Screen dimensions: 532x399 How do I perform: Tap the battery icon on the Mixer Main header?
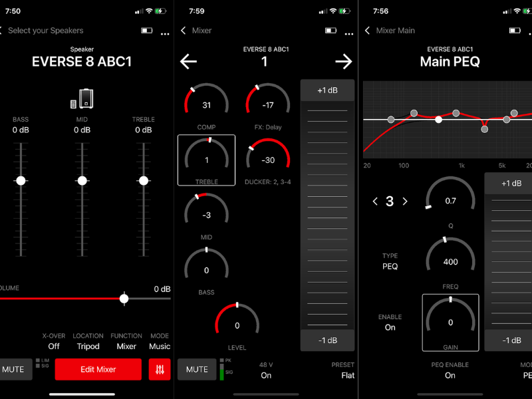tap(515, 31)
